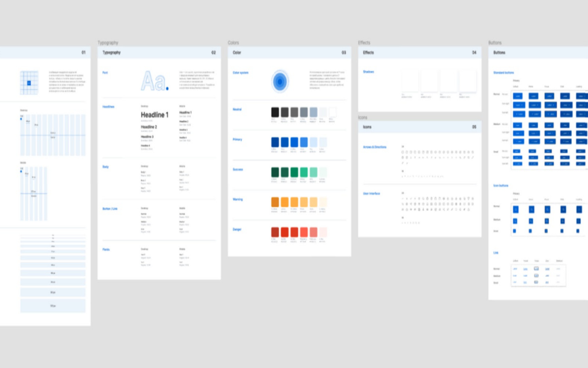The image size is (588, 368).
Task: Click the Link section label in Buttons frame
Action: tap(496, 253)
